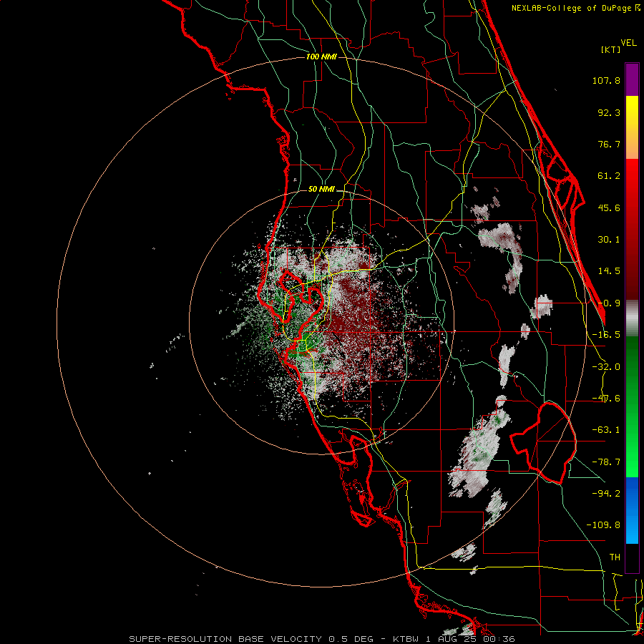Viewport: 644px width, 644px height.
Task: Click the blue segment of the velocity color bar
Action: (x=632, y=510)
